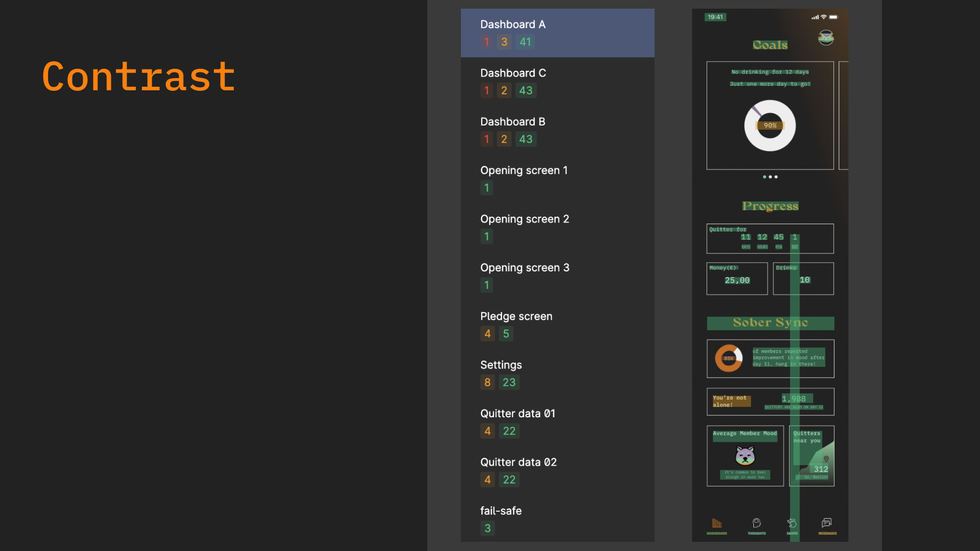The width and height of the screenshot is (980, 551).
Task: Click the orange 85% donut chart
Action: point(728,358)
